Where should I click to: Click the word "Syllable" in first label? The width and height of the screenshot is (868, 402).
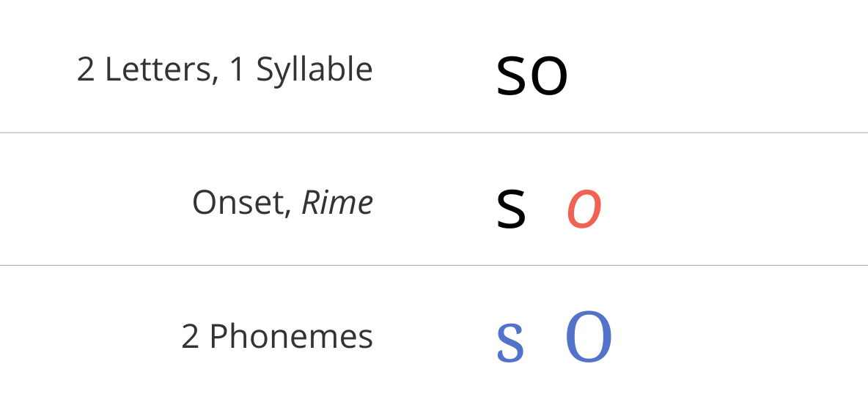pos(315,70)
